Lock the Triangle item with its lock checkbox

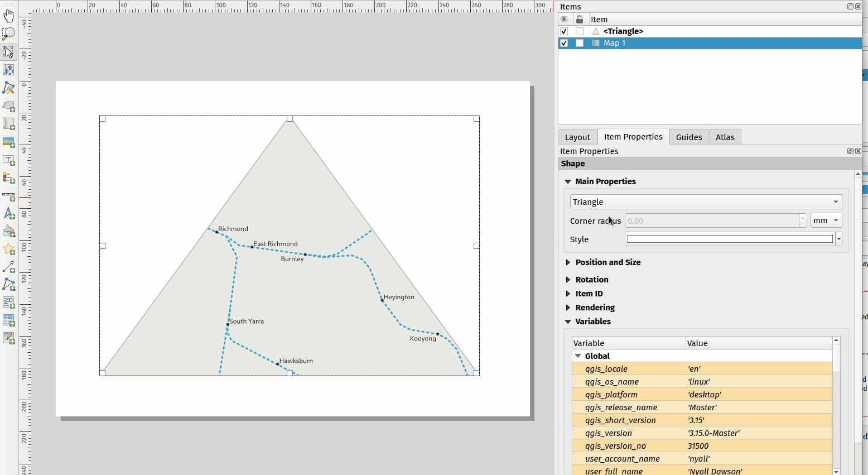pos(580,31)
